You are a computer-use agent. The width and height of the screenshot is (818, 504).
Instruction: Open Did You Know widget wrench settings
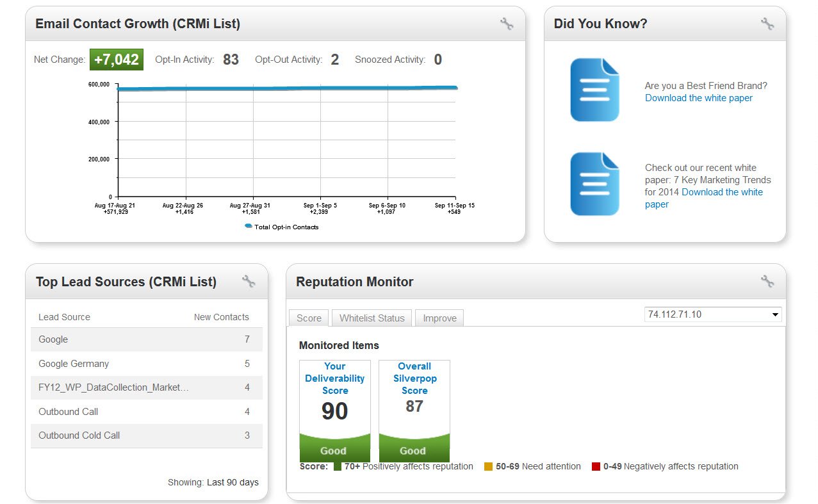[x=767, y=24]
